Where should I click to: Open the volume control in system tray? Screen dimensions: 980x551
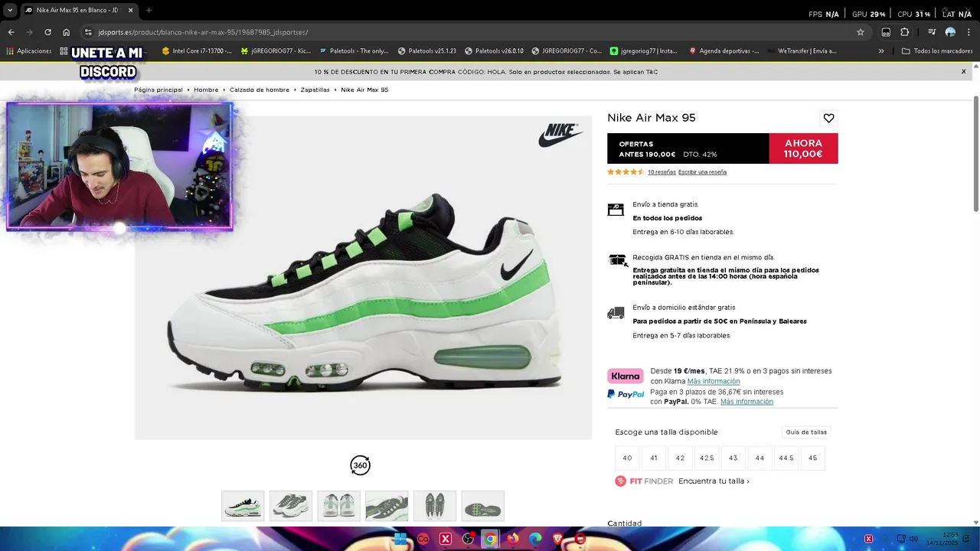coord(913,539)
